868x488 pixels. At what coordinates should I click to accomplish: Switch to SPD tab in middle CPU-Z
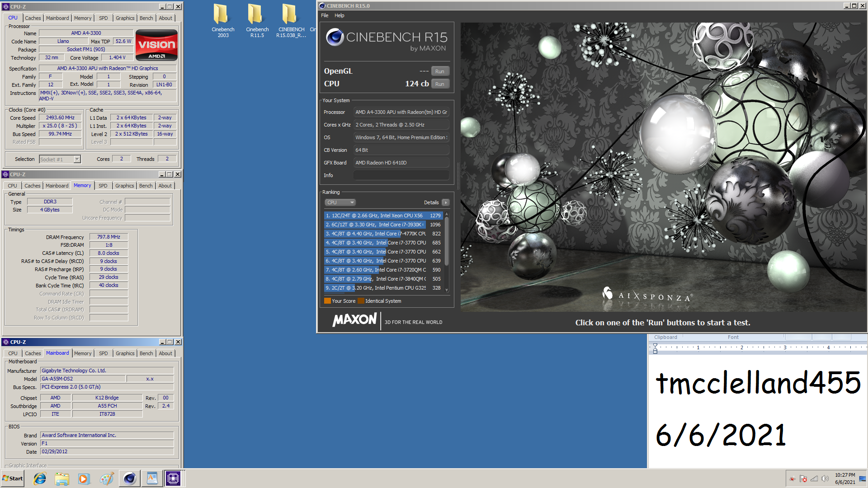103,186
